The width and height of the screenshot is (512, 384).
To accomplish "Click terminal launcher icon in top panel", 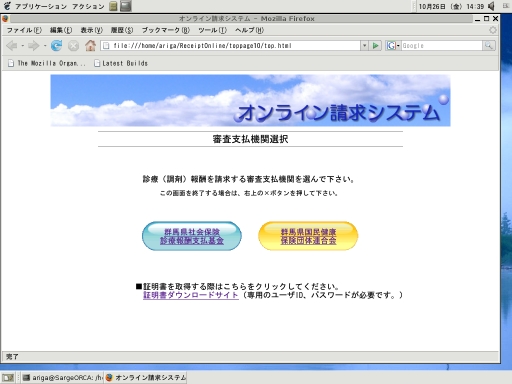I will click(125, 6).
